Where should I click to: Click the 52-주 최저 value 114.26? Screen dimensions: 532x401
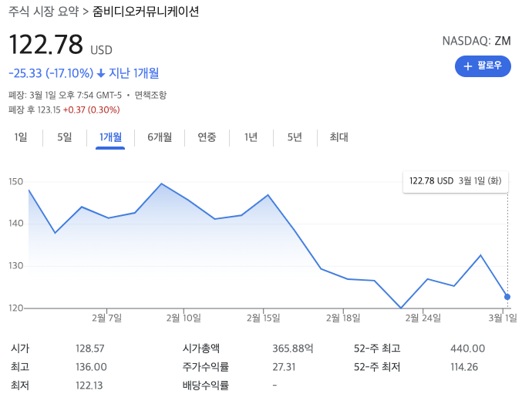click(x=464, y=367)
